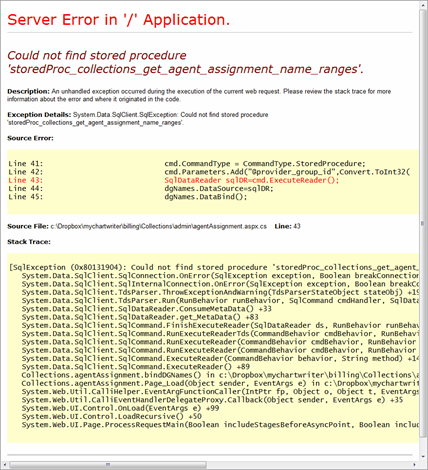Click the 'Description:' label

pos(28,91)
